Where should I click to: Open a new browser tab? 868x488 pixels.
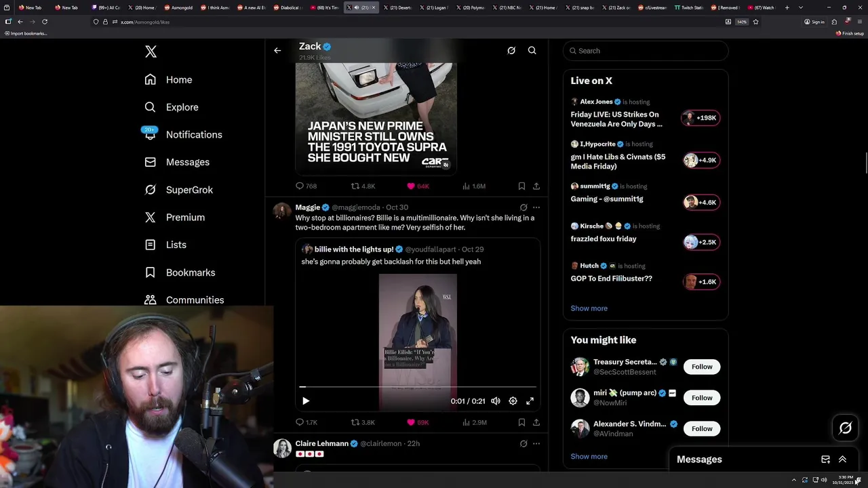point(787,7)
